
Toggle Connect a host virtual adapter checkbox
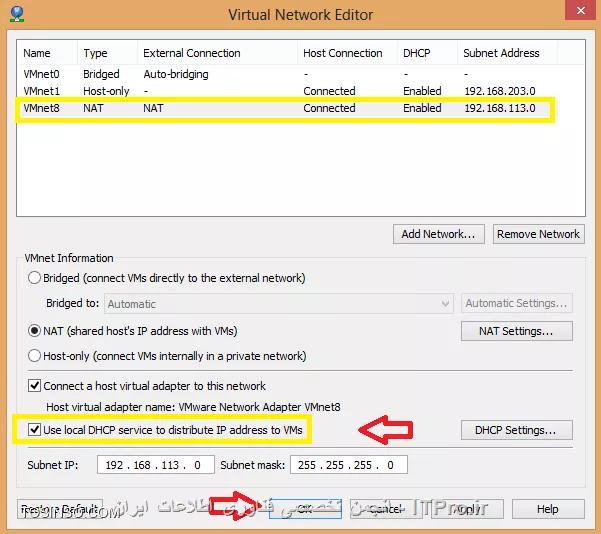(x=34, y=385)
